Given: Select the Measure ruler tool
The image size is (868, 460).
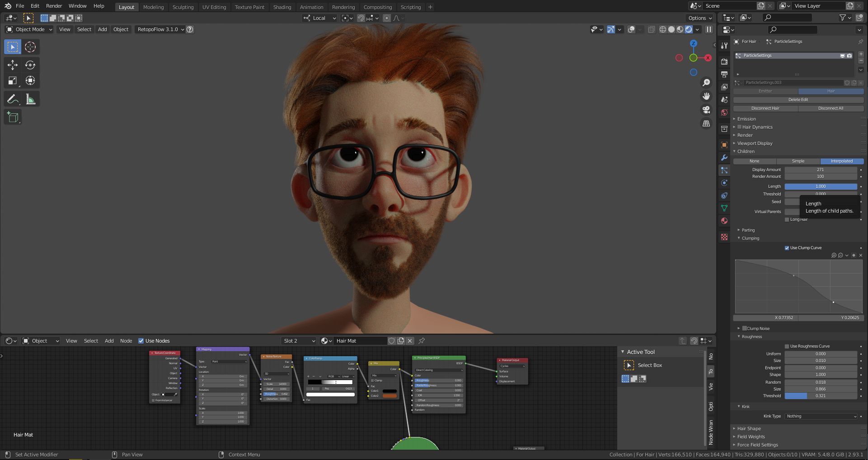Looking at the screenshot, I should [x=30, y=99].
